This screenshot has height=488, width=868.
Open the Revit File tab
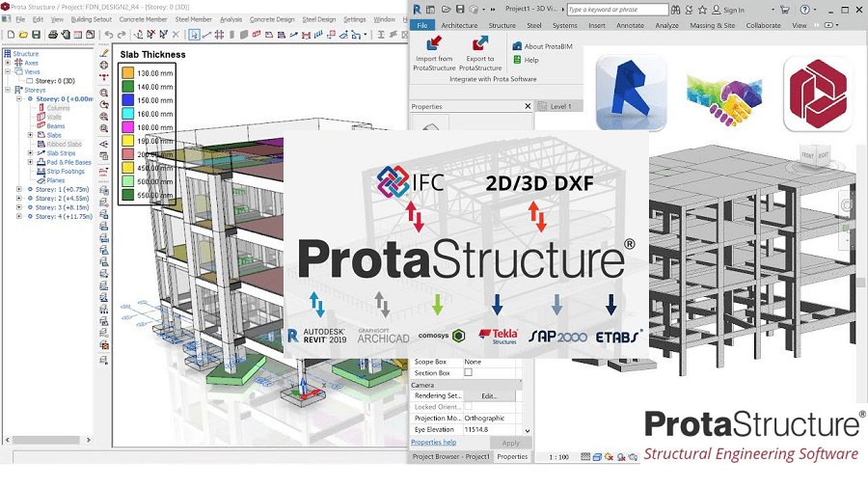coord(422,25)
